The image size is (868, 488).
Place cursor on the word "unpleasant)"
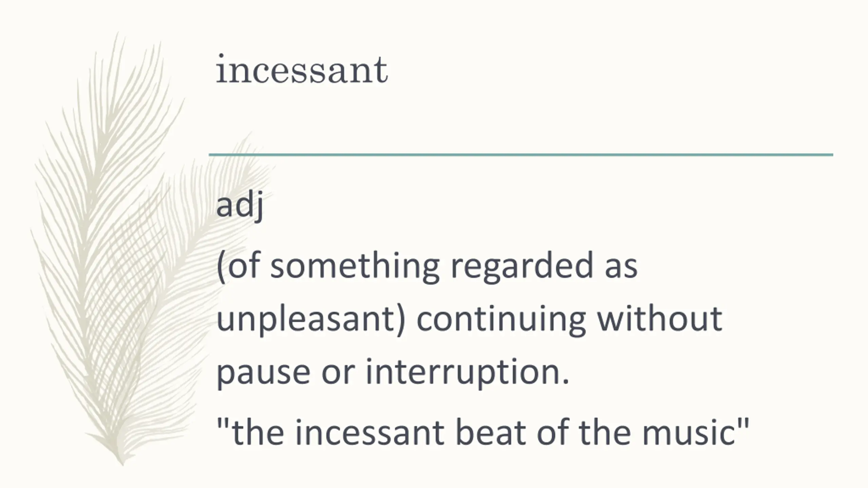coord(311,320)
